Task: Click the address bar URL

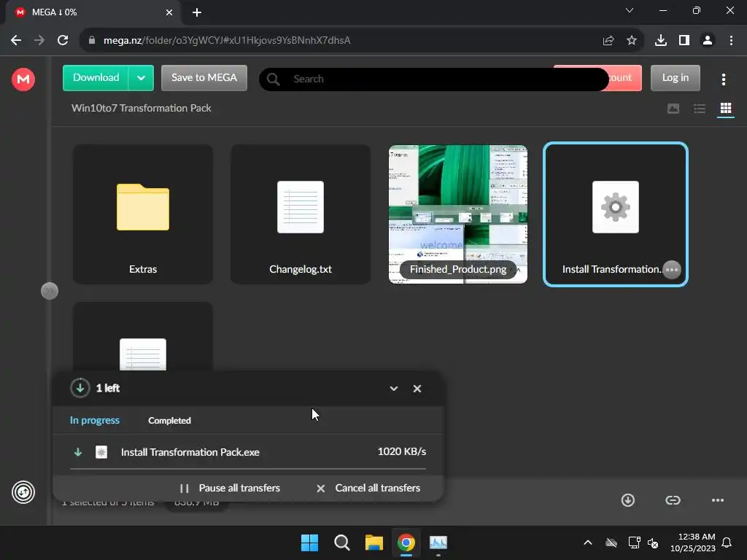Action: (227, 41)
